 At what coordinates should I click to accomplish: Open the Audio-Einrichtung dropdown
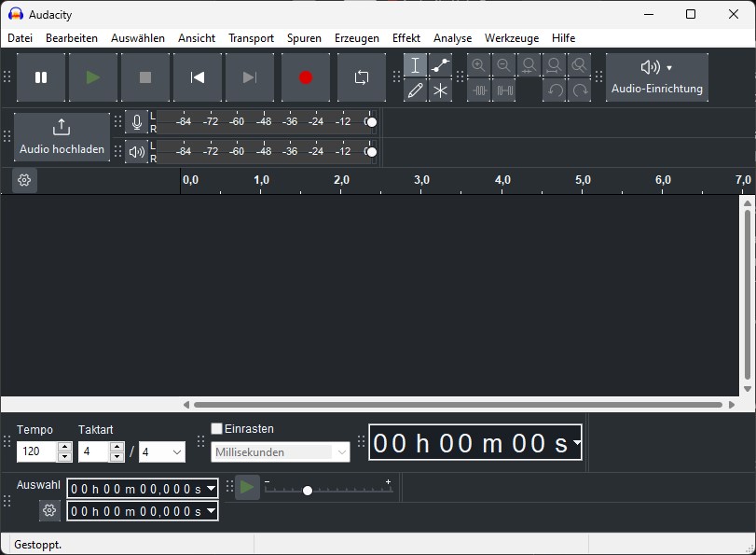pos(656,77)
